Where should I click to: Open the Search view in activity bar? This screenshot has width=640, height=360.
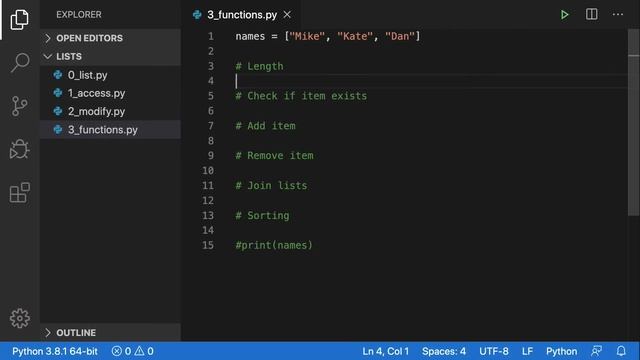click(20, 62)
